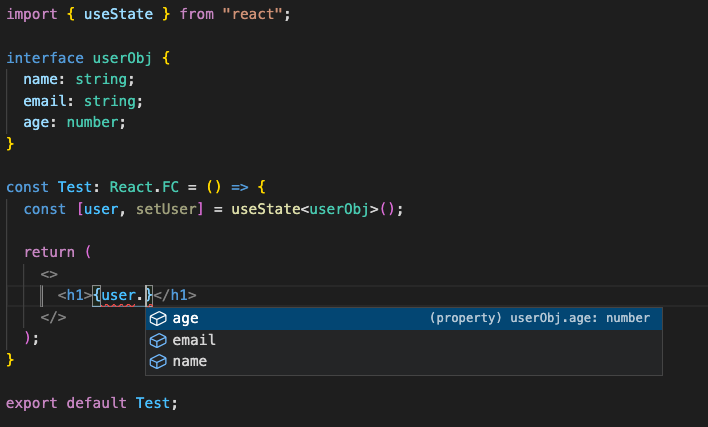Click user with red squiggle in h1
The height and width of the screenshot is (427, 708).
click(x=118, y=296)
